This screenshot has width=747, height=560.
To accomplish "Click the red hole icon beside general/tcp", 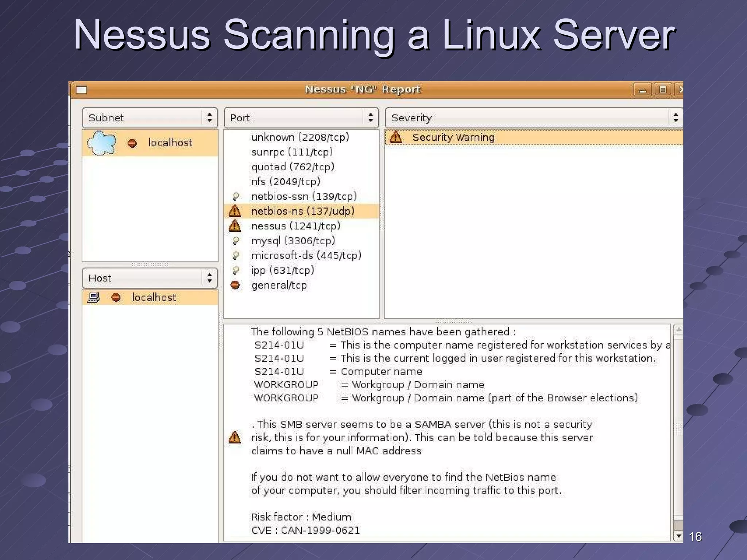I will (235, 285).
